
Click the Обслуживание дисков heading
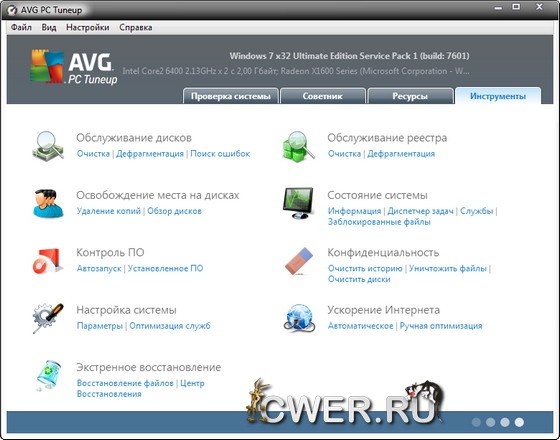click(134, 138)
